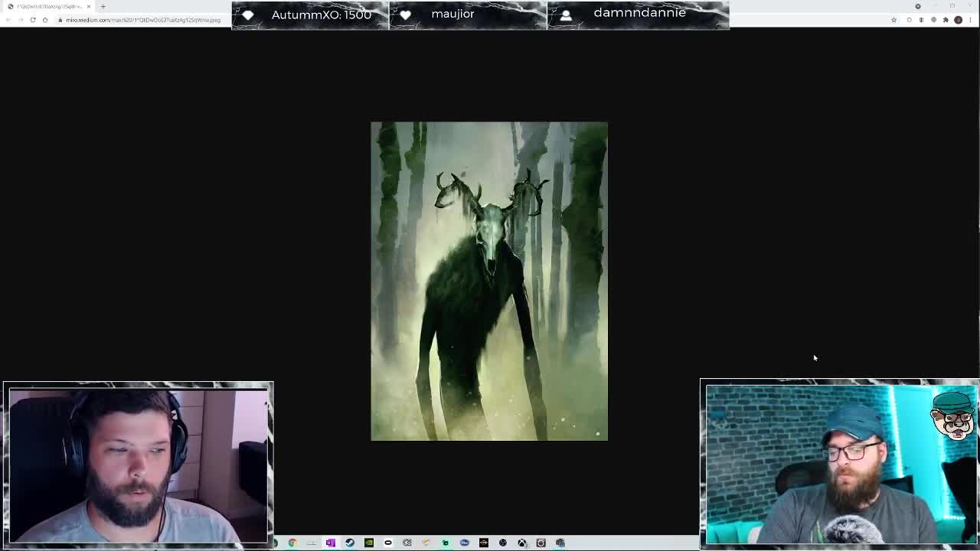This screenshot has height=551, width=980.
Task: Open Oculus app from the taskbar
Action: click(x=387, y=543)
